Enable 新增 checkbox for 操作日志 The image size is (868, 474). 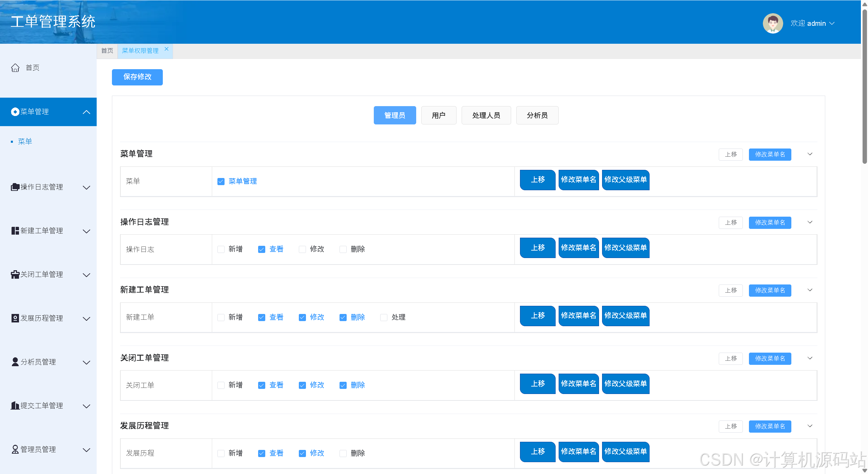point(221,250)
